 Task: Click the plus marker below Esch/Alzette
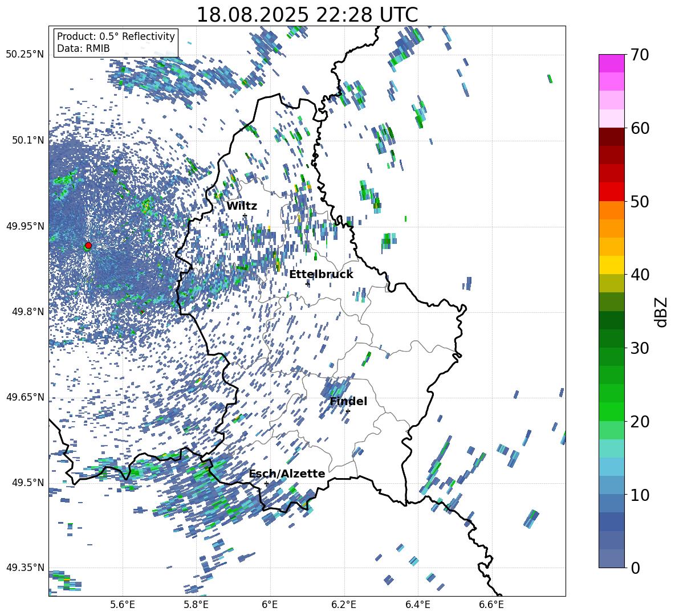coord(266,483)
